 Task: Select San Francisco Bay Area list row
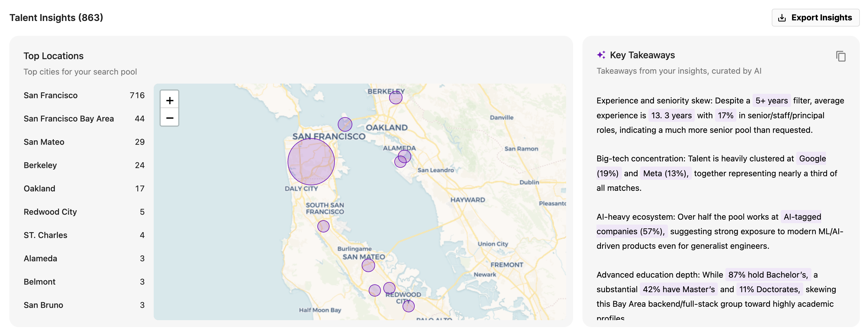click(x=84, y=119)
